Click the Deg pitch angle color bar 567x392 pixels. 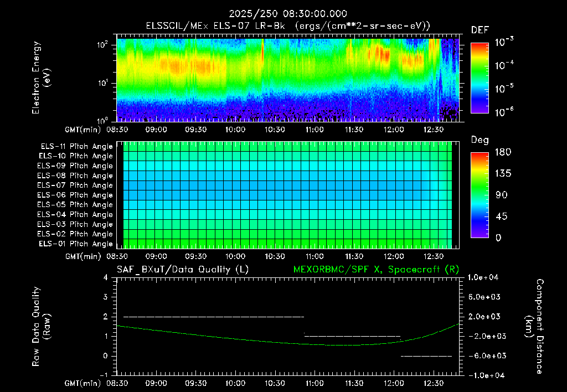coord(480,195)
